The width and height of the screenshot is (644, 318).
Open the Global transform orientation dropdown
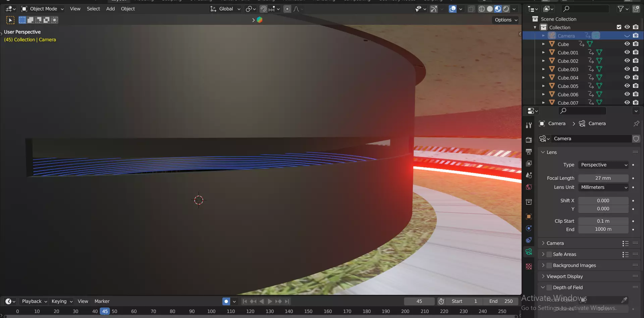click(x=225, y=9)
